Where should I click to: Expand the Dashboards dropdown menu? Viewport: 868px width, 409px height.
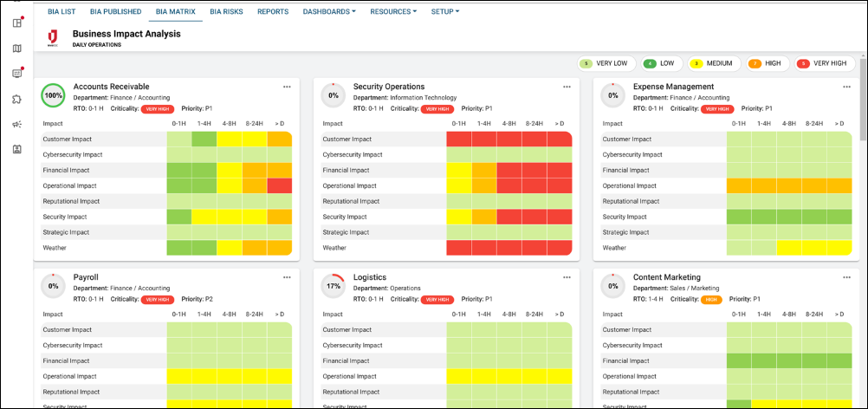click(x=329, y=12)
